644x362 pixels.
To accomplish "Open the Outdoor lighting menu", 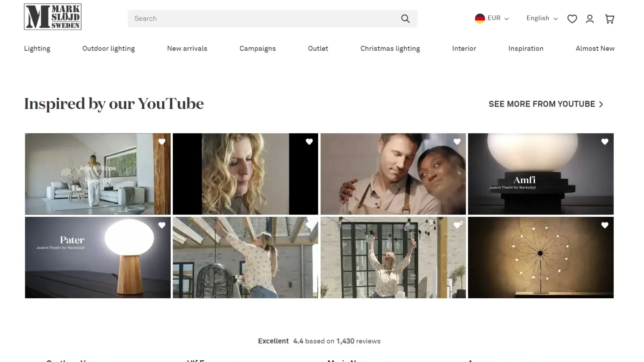I will (x=109, y=49).
